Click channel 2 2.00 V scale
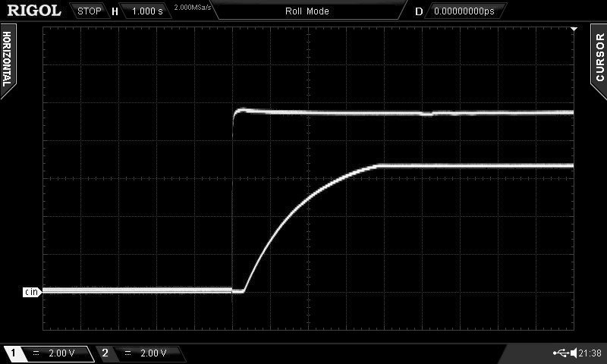This screenshot has height=364, width=607. (x=153, y=353)
